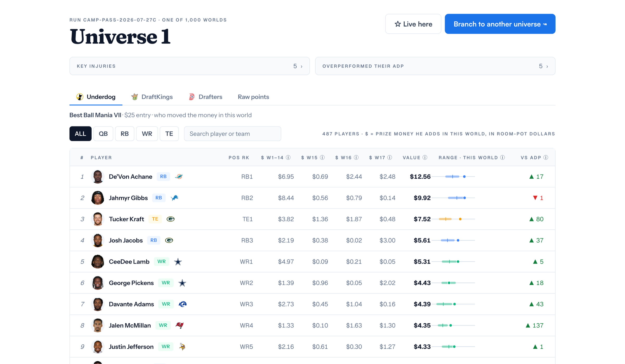The height and width of the screenshot is (364, 625).
Task: Click the Vikings logo next to Justin Jefferson
Action: [182, 347]
